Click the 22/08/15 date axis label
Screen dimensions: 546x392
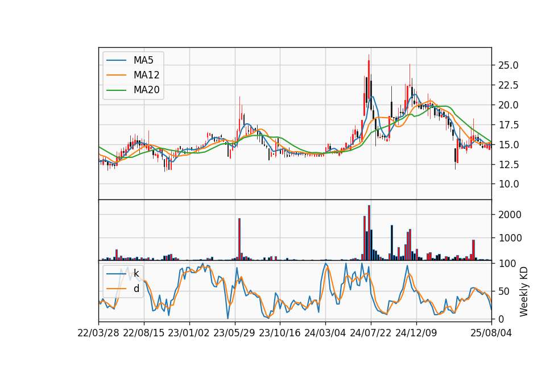(143, 333)
